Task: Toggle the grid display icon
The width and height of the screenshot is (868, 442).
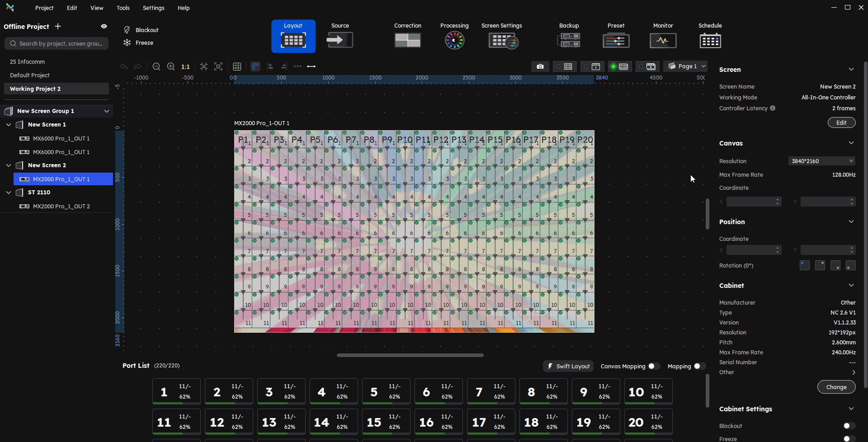Action: pos(237,66)
